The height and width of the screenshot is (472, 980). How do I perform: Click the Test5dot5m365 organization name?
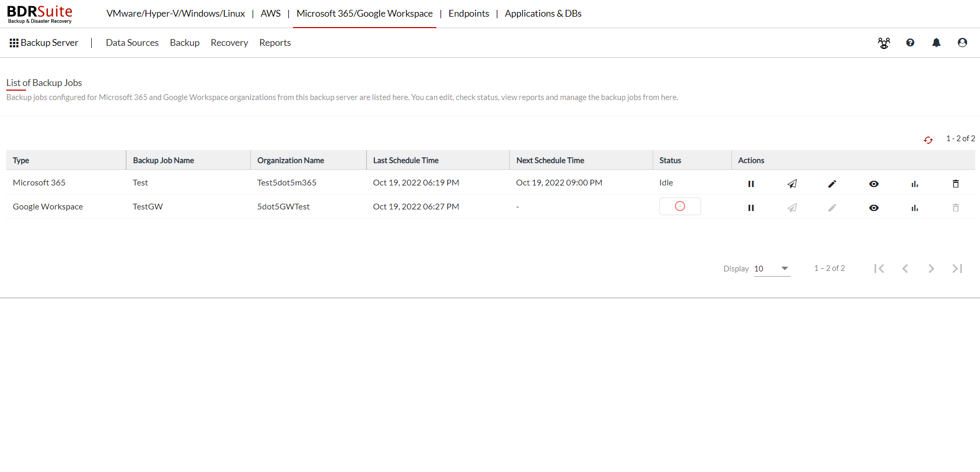(x=287, y=183)
